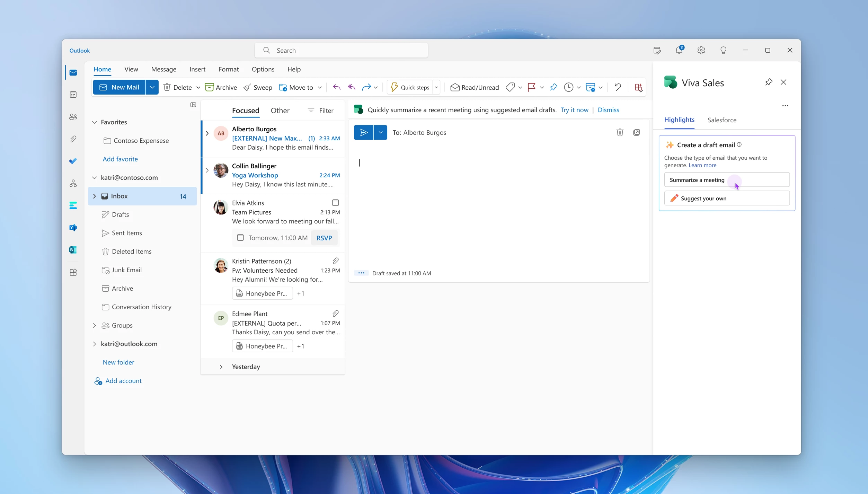Image resolution: width=868 pixels, height=494 pixels.
Task: Open the Move to dropdown arrow
Action: (320, 88)
